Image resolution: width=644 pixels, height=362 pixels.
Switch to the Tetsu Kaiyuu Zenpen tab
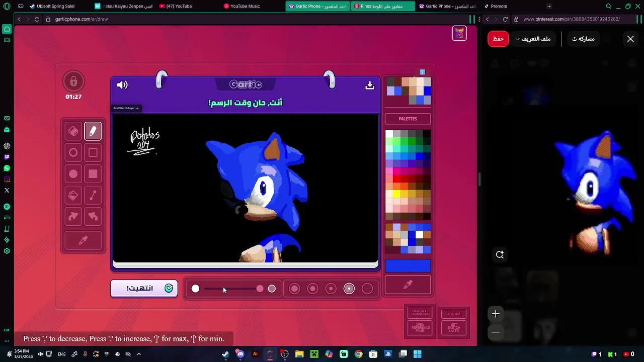(124, 6)
